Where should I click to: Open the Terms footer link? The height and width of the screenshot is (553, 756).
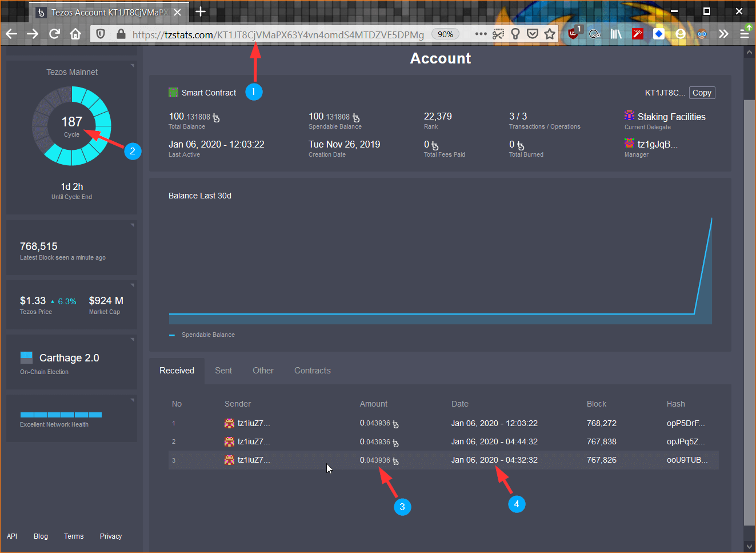74,536
